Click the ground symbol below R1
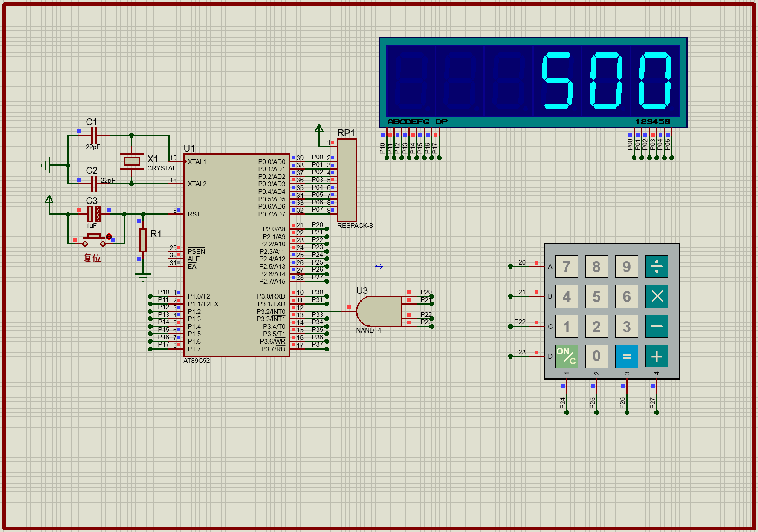The image size is (758, 532). [x=143, y=277]
